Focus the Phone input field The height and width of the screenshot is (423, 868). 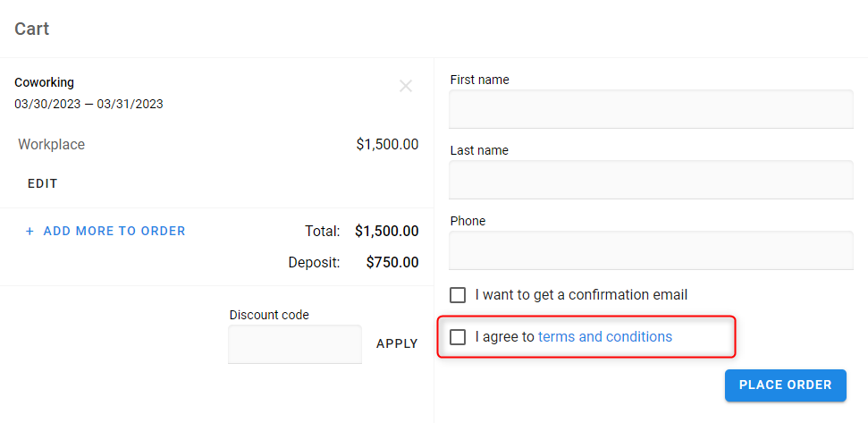[651, 250]
